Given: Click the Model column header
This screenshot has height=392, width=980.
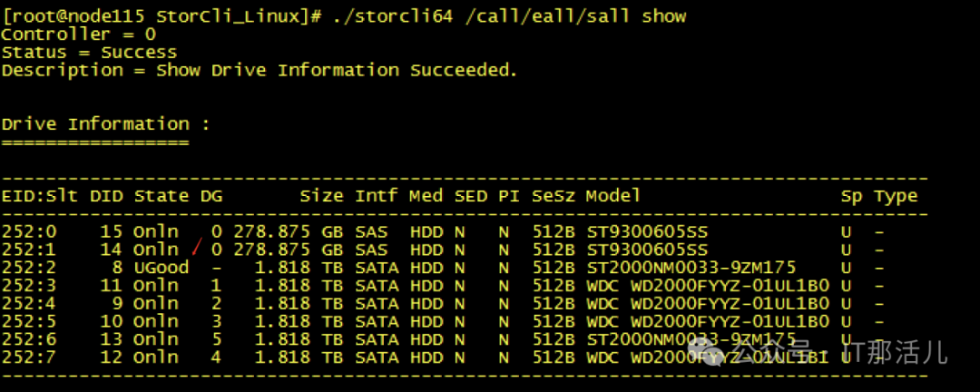Looking at the screenshot, I should tap(613, 196).
